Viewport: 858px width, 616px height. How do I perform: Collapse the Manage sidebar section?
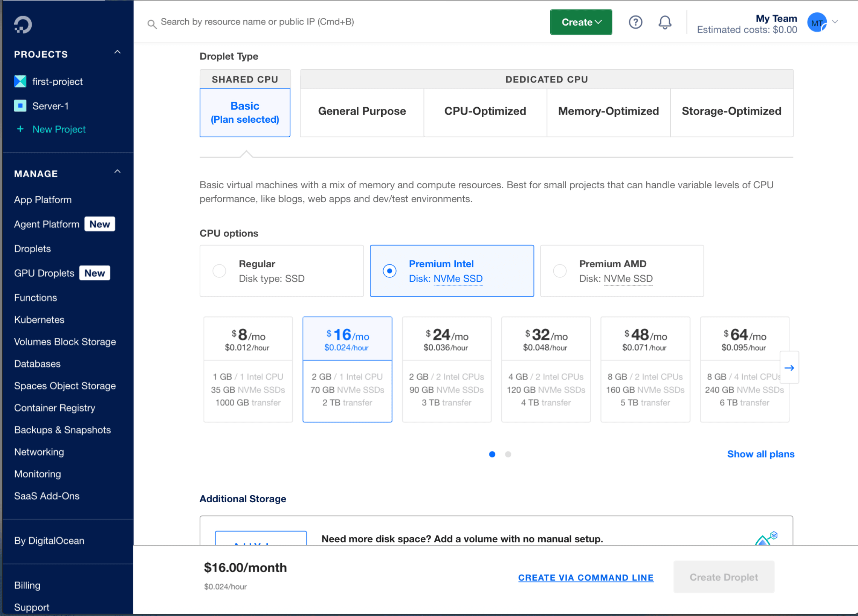(118, 172)
